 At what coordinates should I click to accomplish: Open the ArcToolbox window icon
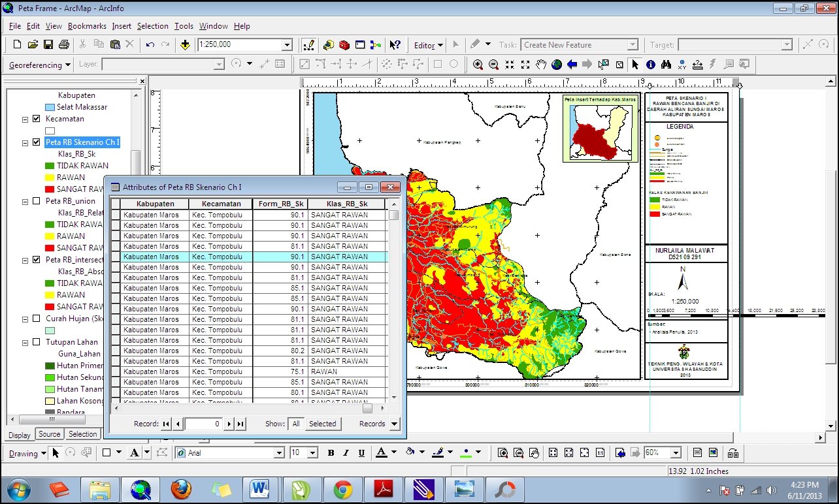[x=344, y=45]
